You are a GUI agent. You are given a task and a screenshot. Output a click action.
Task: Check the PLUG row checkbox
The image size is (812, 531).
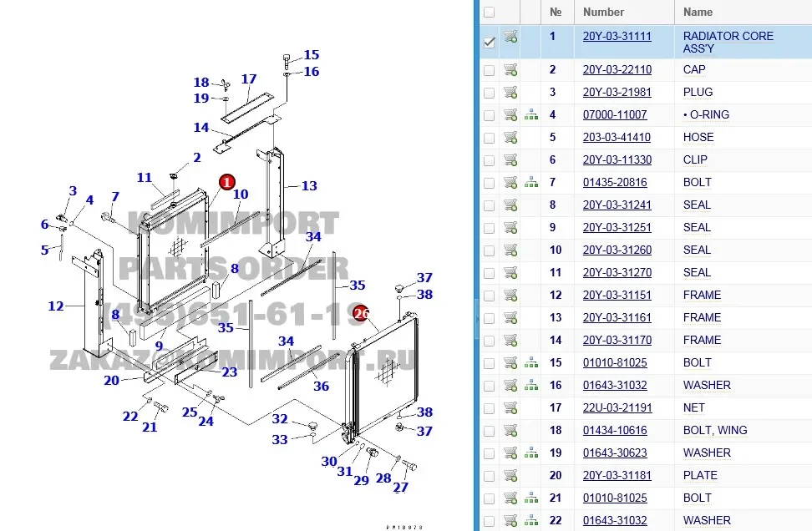coord(489,94)
